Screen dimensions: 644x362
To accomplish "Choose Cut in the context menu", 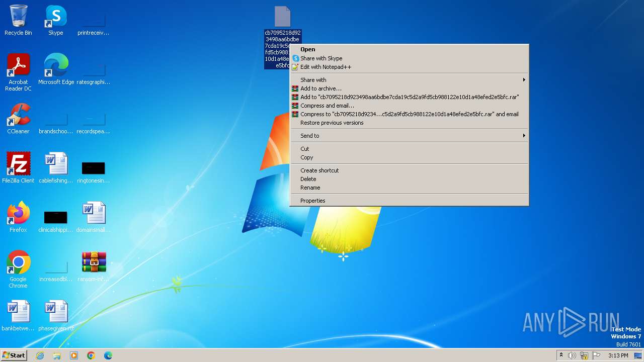I will click(x=410, y=149).
